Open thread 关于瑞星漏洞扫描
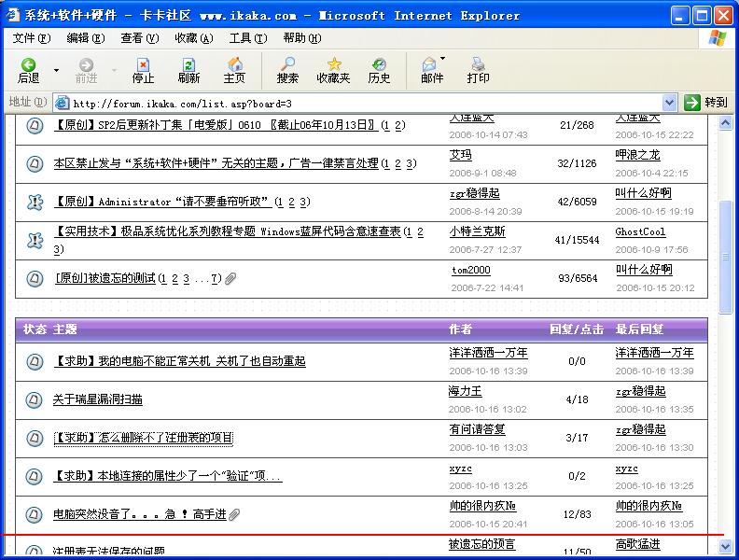The height and width of the screenshot is (560, 739). (x=97, y=399)
